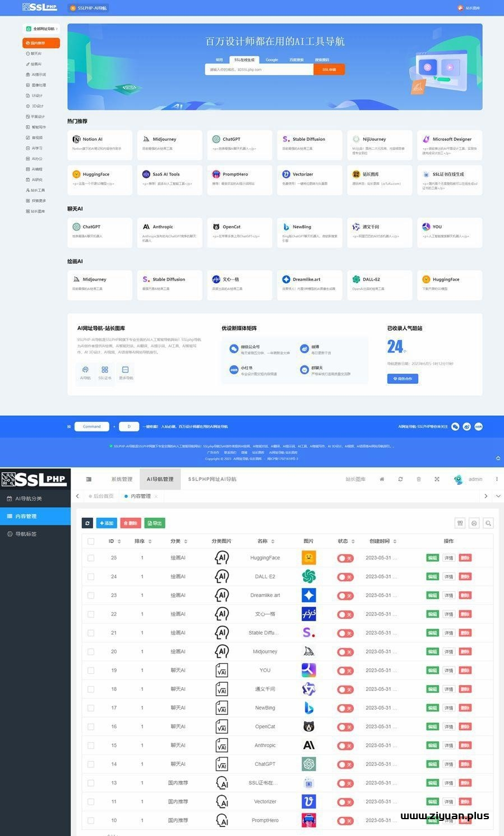
Task: Click the 商务合作 button
Action: (x=403, y=379)
